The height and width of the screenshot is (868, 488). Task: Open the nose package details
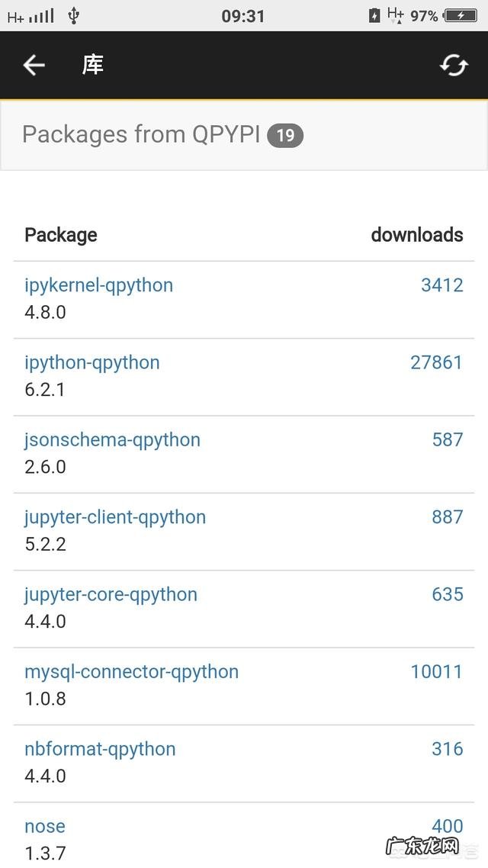coord(44,826)
